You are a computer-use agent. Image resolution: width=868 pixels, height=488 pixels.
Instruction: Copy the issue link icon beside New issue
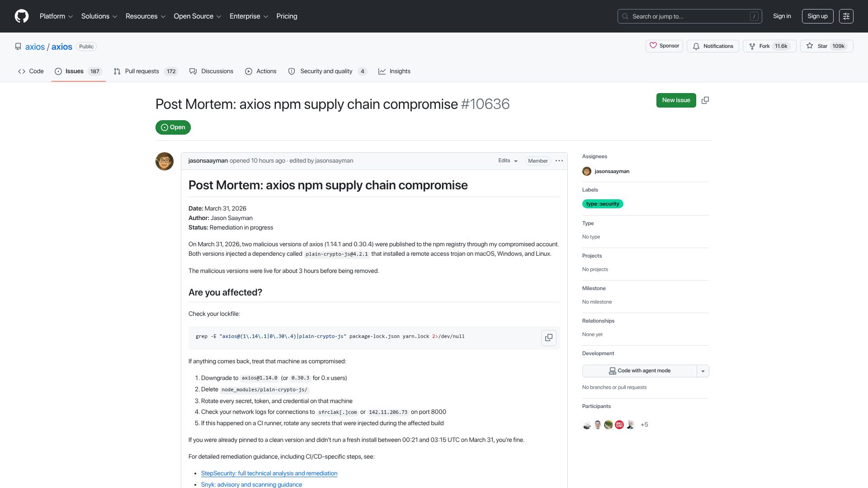(x=705, y=100)
